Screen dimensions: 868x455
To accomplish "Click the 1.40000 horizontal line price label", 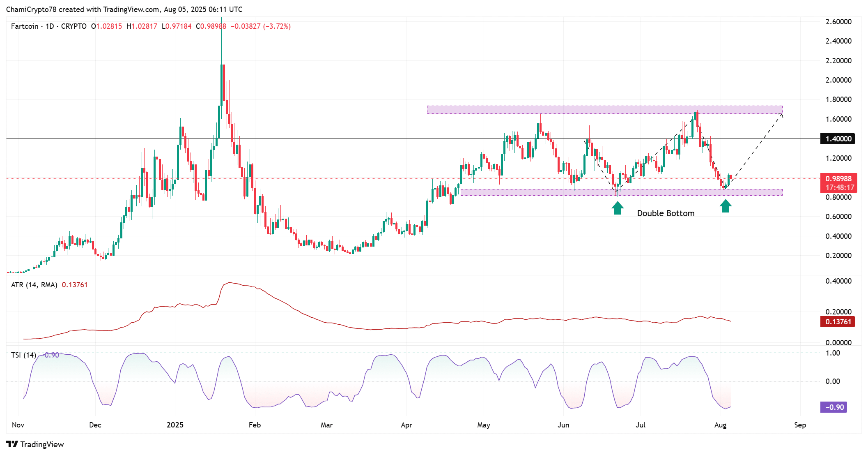I will tap(838, 139).
